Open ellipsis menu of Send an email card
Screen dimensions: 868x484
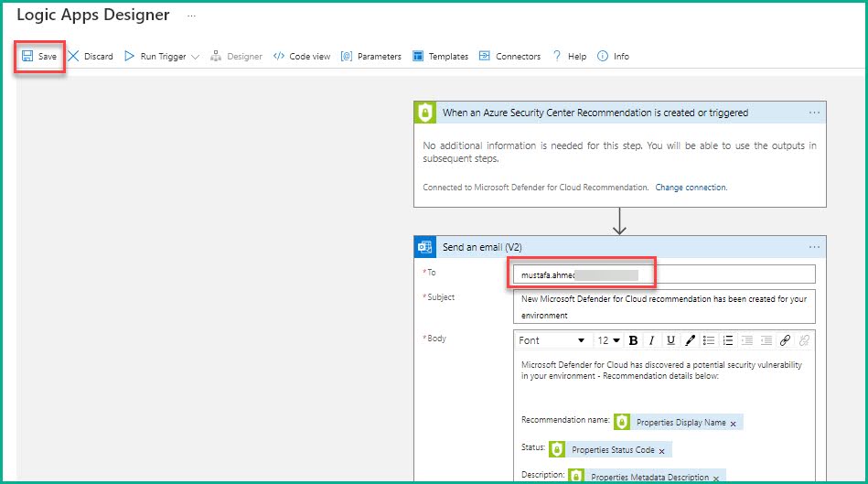click(814, 247)
